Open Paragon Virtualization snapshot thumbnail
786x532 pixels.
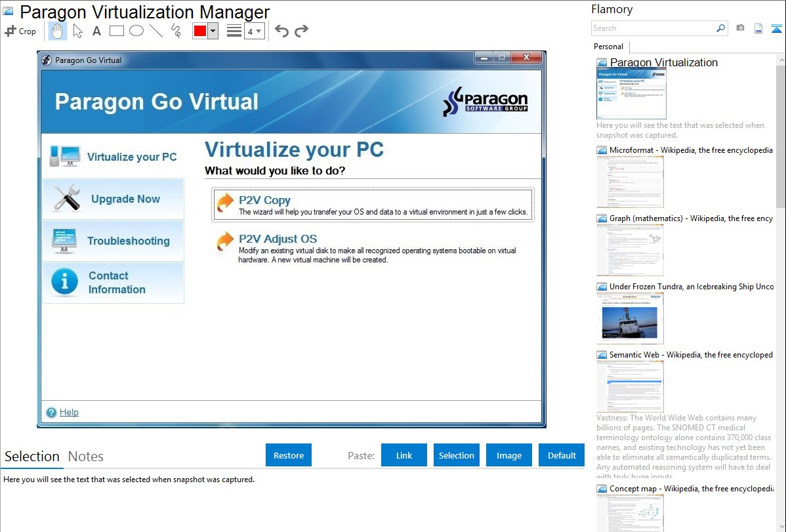tap(631, 94)
